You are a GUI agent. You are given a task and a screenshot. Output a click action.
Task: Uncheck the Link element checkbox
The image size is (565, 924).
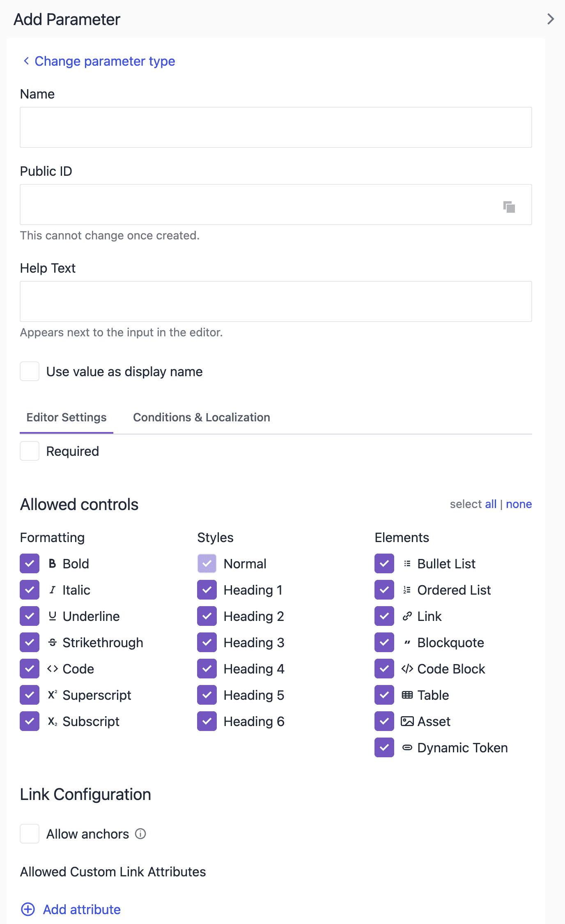pyautogui.click(x=384, y=616)
